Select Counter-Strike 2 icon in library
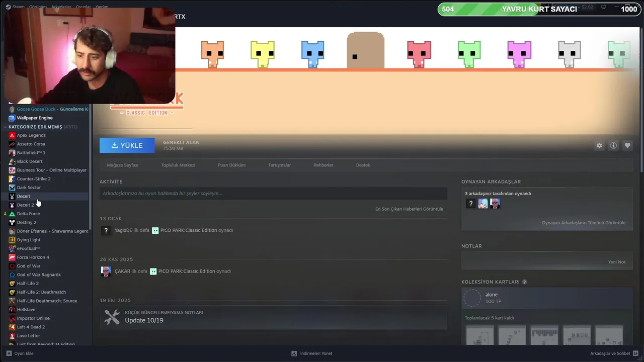This screenshot has height=362, width=644. pyautogui.click(x=12, y=178)
